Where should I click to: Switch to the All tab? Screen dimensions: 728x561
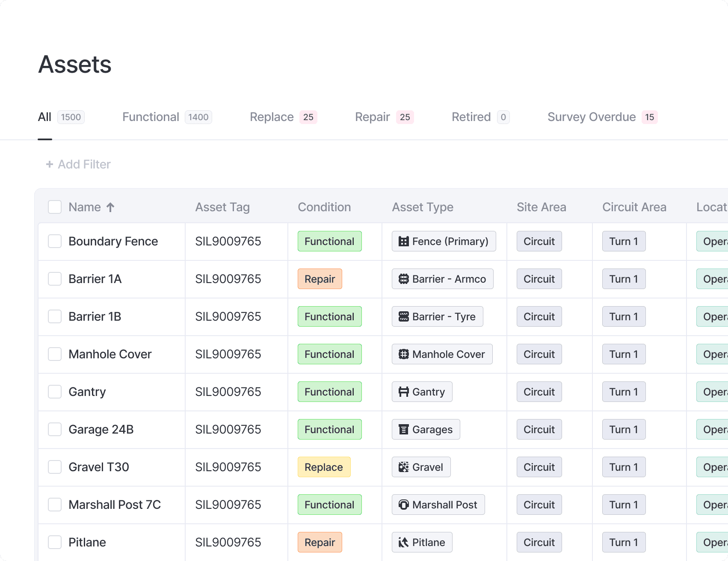pos(61,117)
